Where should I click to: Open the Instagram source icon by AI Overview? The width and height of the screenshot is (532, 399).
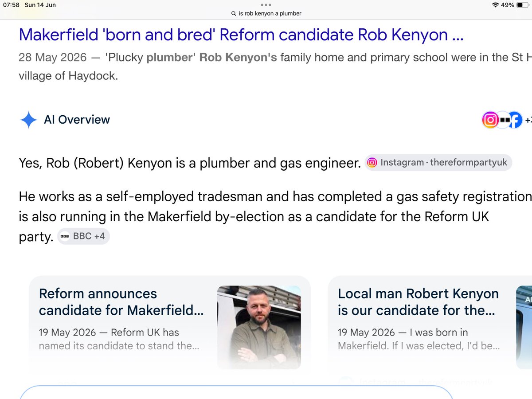click(x=490, y=120)
